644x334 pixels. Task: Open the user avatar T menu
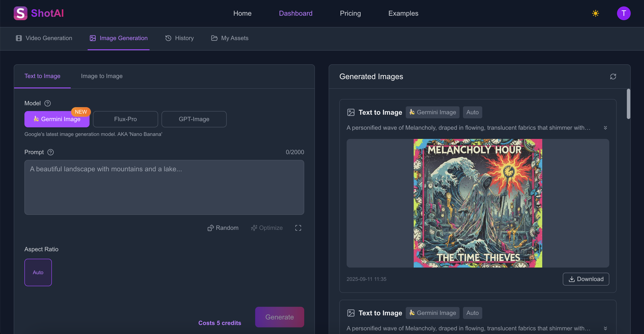623,13
